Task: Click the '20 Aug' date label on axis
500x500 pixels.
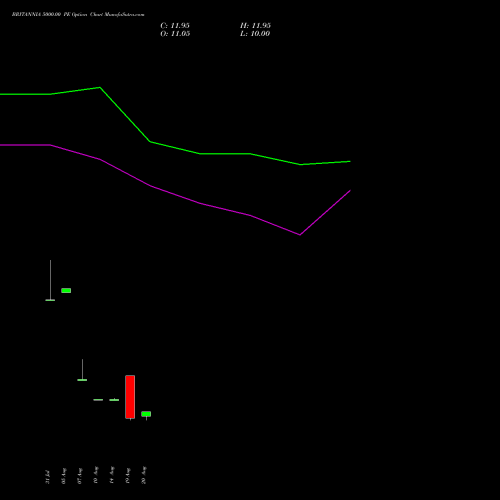Action: point(144,475)
